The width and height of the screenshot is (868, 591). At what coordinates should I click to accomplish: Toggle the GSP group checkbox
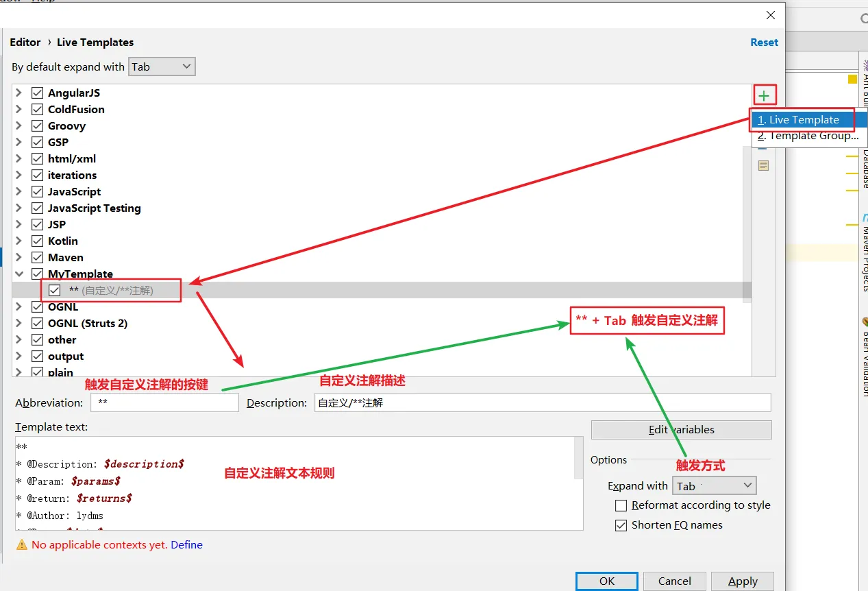pos(38,142)
